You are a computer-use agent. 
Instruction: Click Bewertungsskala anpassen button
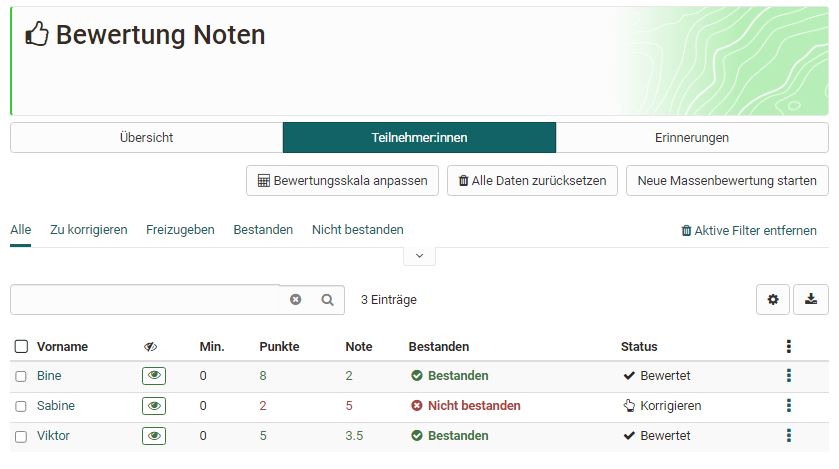342,181
